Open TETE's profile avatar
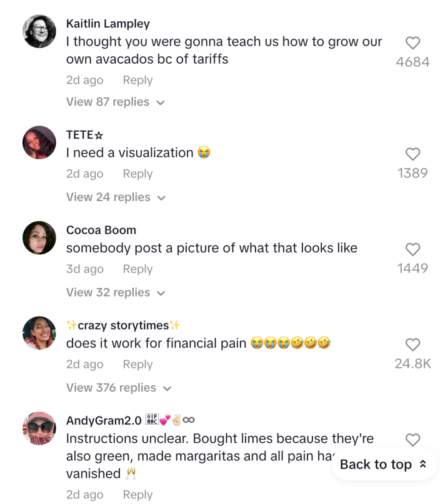The image size is (443, 504). pyautogui.click(x=39, y=142)
